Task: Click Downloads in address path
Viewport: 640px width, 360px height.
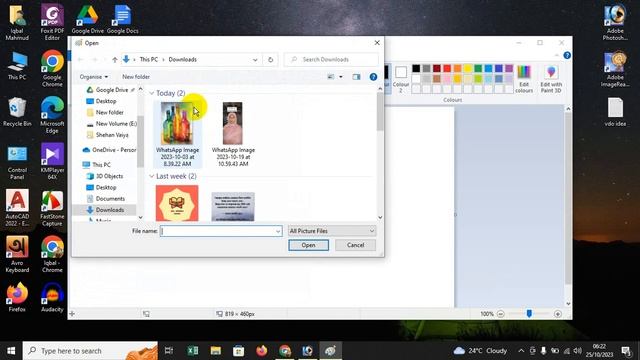Action: 182,60
